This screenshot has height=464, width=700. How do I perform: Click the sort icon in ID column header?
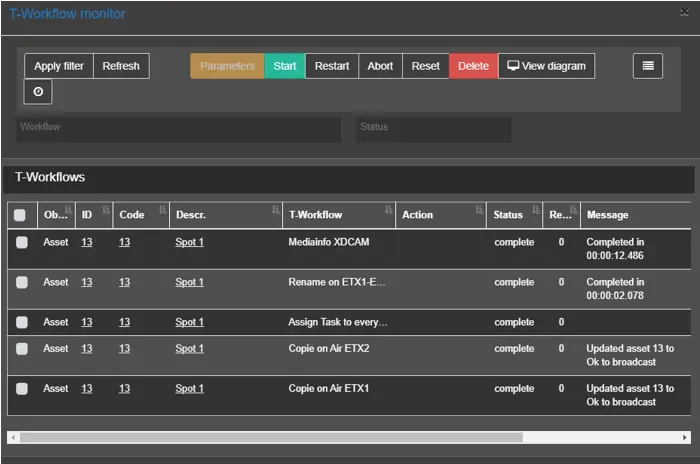(105, 210)
